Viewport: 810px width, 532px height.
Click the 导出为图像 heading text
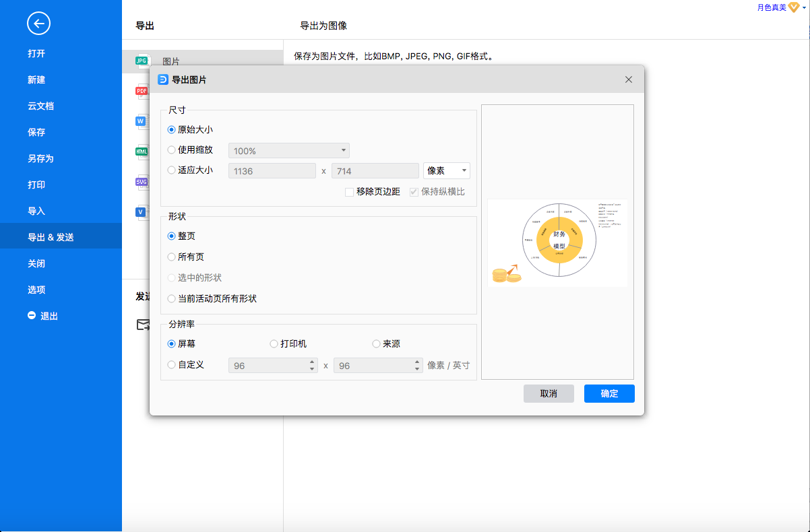[323, 26]
